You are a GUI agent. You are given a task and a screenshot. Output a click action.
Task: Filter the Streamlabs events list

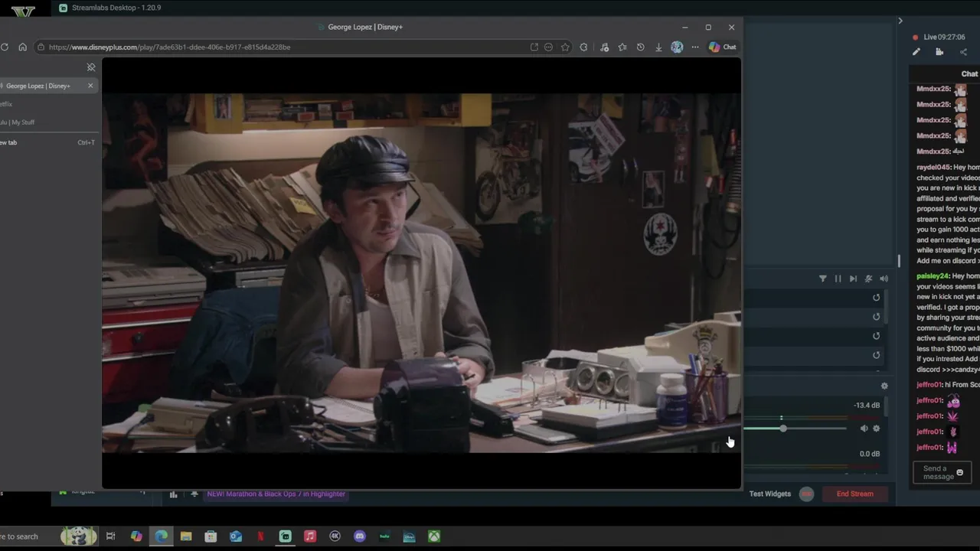tap(823, 279)
